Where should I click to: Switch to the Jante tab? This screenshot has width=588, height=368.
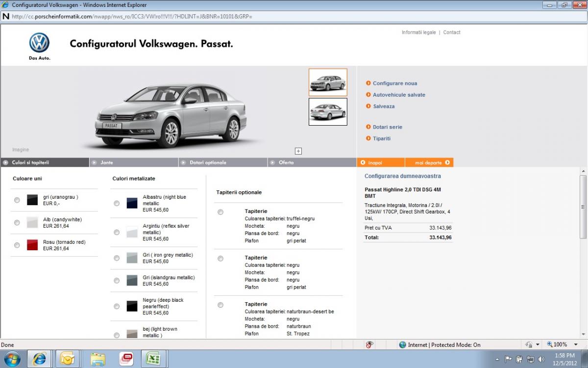pyautogui.click(x=134, y=162)
